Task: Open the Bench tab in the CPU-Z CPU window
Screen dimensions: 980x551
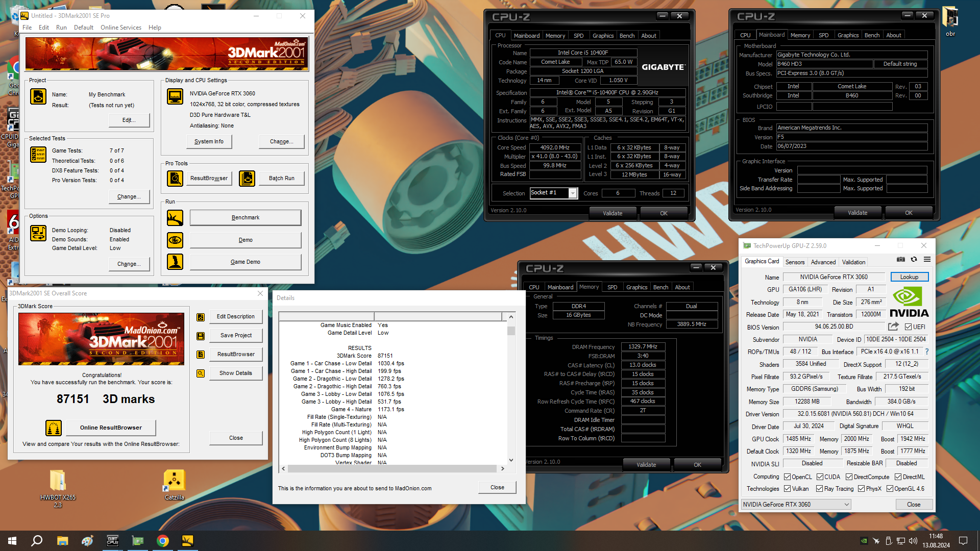Action: pos(627,36)
